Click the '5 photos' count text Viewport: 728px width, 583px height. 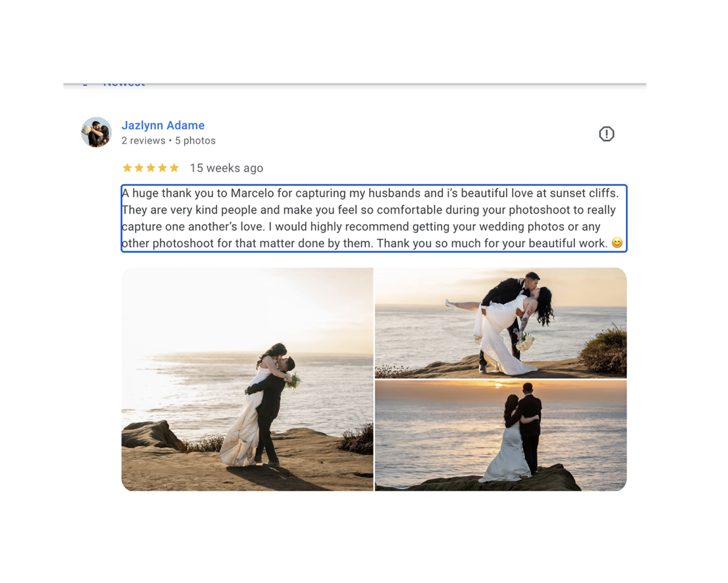pos(195,141)
